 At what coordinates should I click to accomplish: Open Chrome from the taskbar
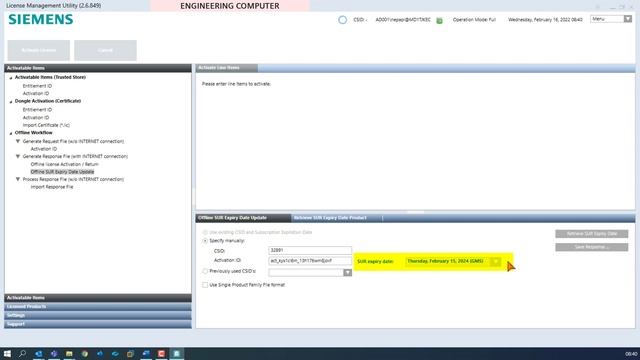pos(84,353)
